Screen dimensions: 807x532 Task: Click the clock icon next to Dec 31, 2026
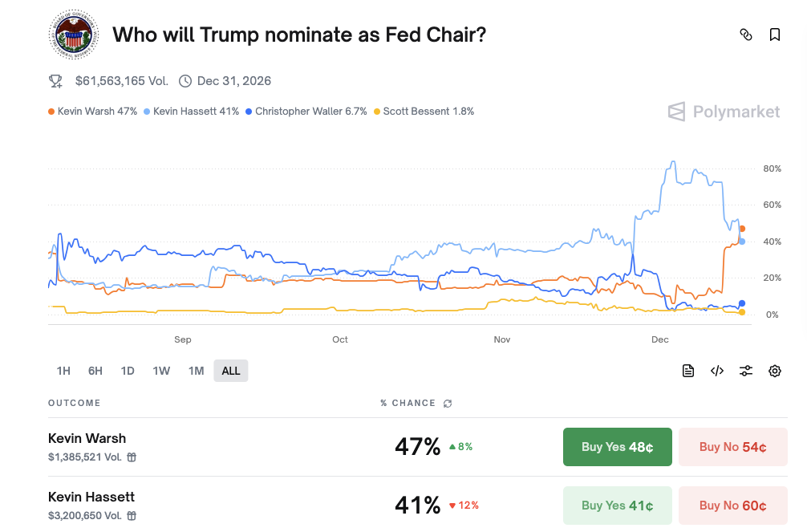(185, 80)
